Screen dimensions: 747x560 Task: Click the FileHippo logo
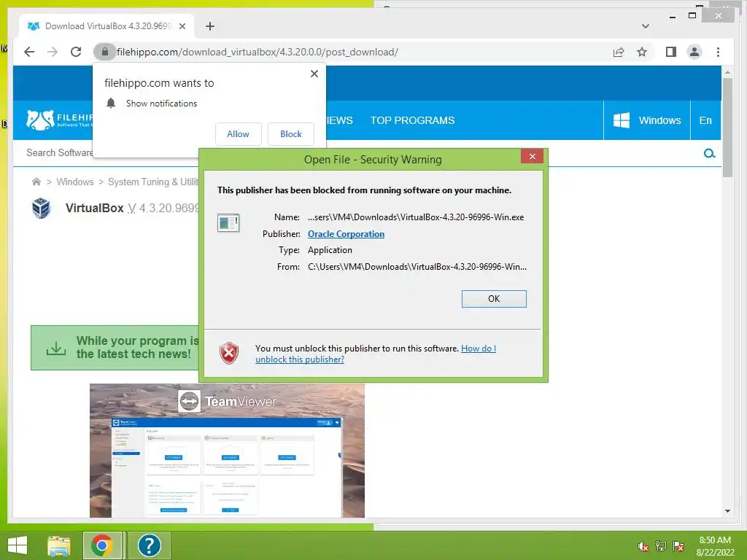tap(60, 120)
